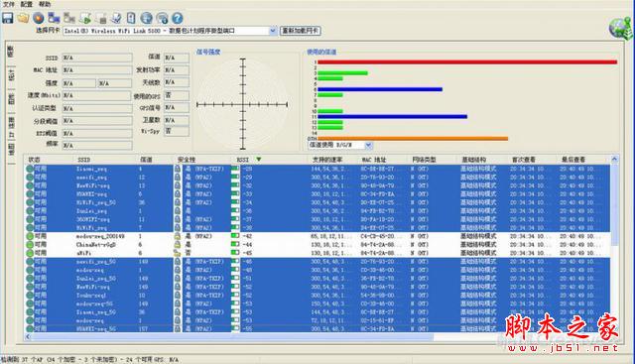Viewport: 635px width, 364px height.
Task: Click the checklist map toolbar icon
Action: [x=116, y=18]
